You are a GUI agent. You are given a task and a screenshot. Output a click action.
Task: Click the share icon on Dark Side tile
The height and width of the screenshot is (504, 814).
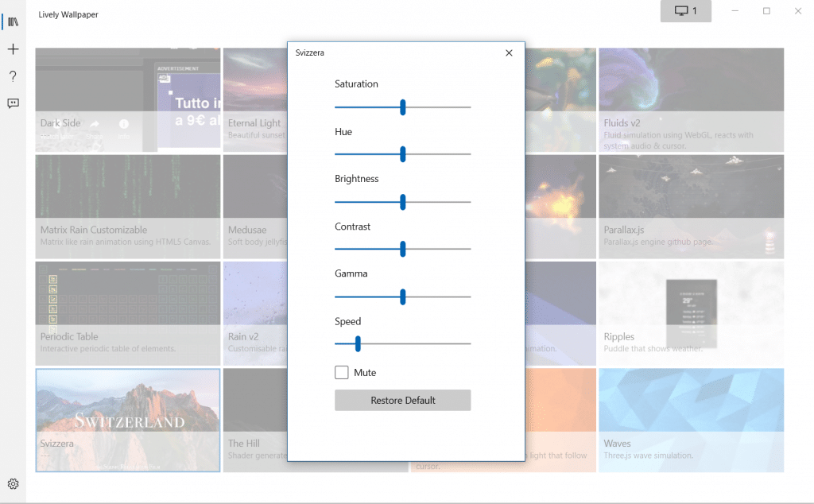[x=95, y=124]
